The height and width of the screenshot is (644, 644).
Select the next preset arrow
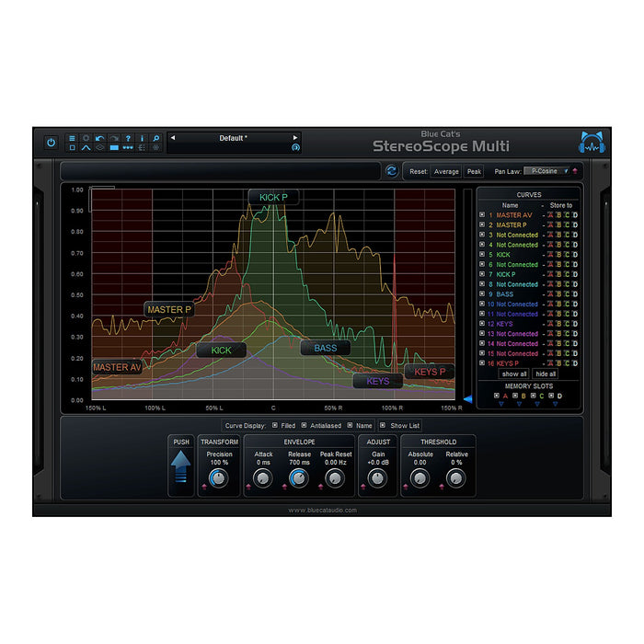tap(295, 138)
